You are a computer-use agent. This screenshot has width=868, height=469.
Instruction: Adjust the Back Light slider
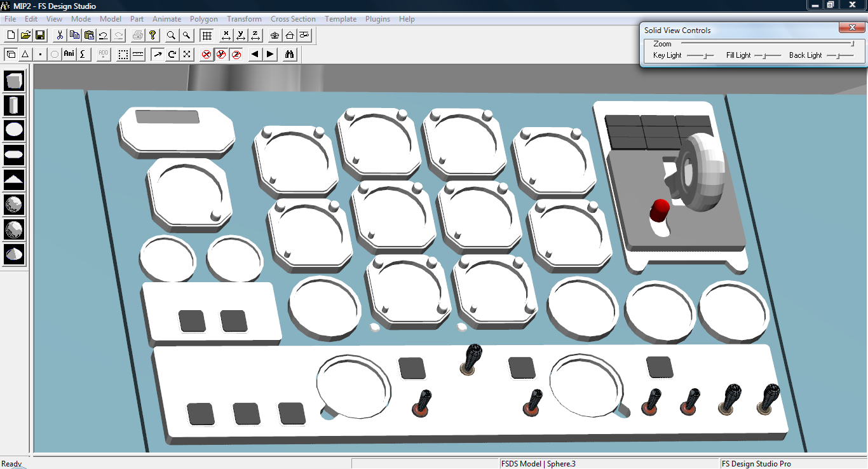(841, 56)
